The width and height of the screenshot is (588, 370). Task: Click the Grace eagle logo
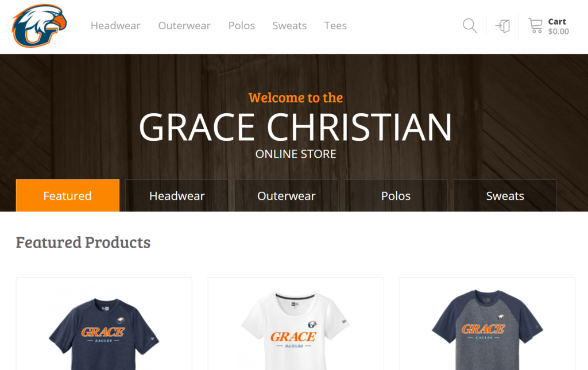[40, 26]
